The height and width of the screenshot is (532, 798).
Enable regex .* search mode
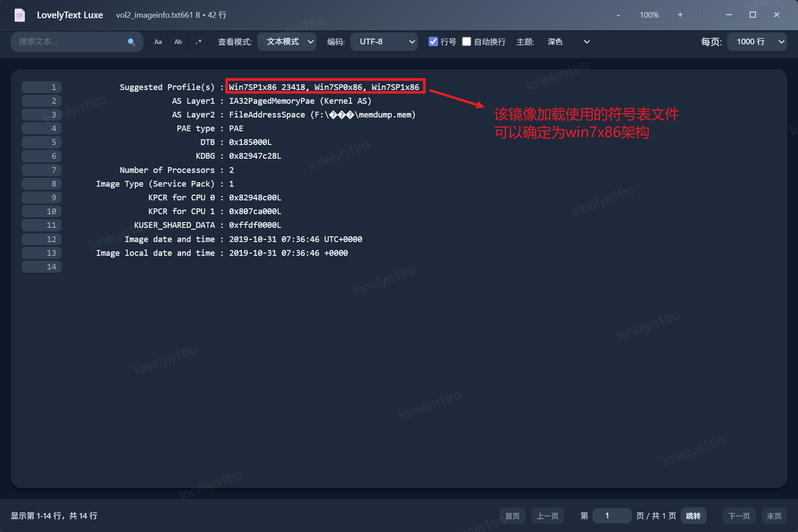[198, 42]
